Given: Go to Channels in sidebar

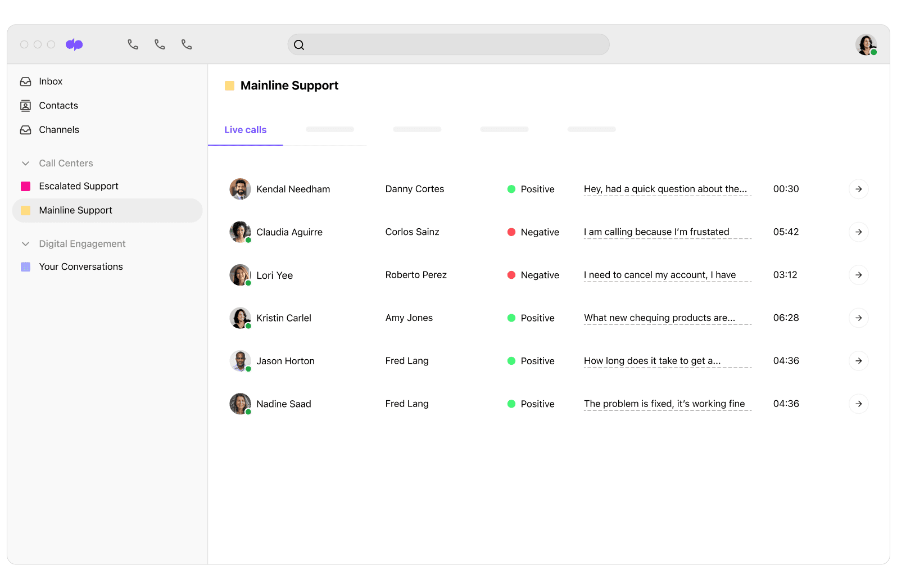Looking at the screenshot, I should point(58,130).
